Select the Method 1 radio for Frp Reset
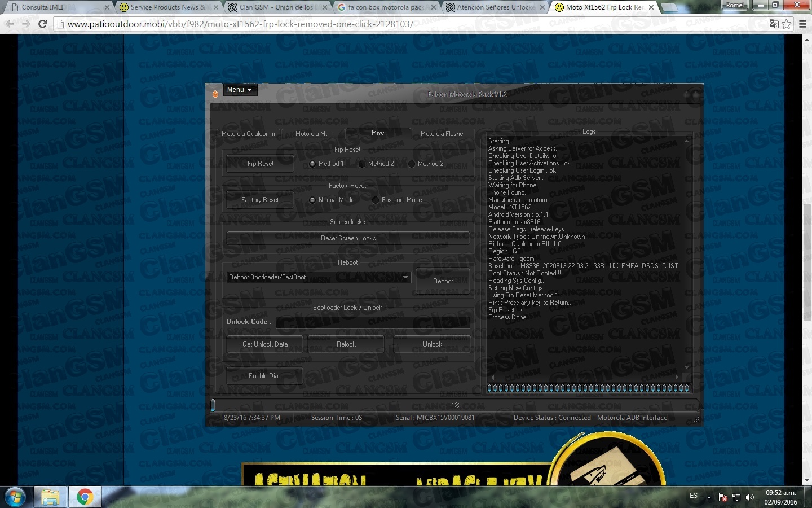The image size is (812, 508). point(312,164)
